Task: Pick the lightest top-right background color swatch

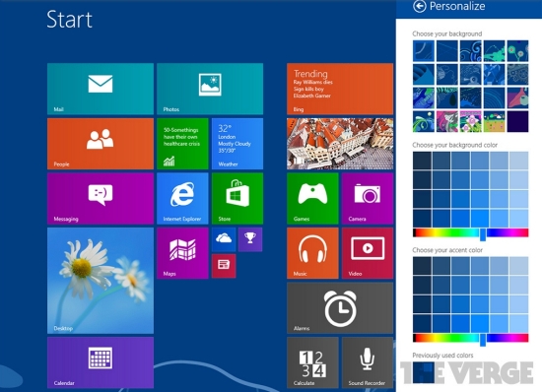Action: [518, 161]
